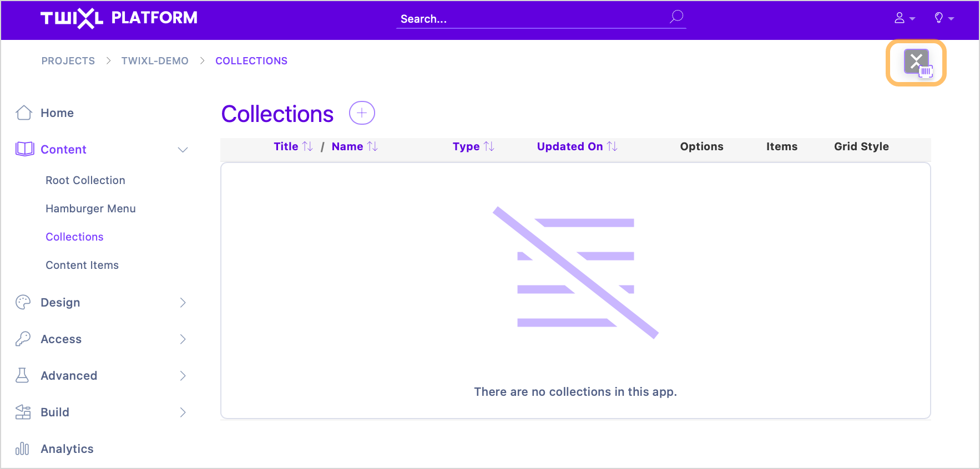This screenshot has height=469, width=980.
Task: Click the Design palette icon
Action: (23, 302)
